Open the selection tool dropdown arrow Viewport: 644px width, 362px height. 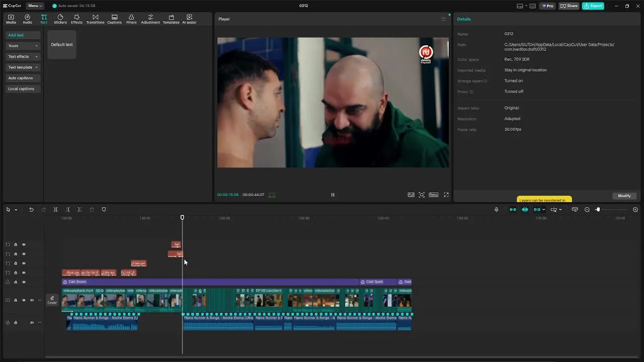[16, 210]
